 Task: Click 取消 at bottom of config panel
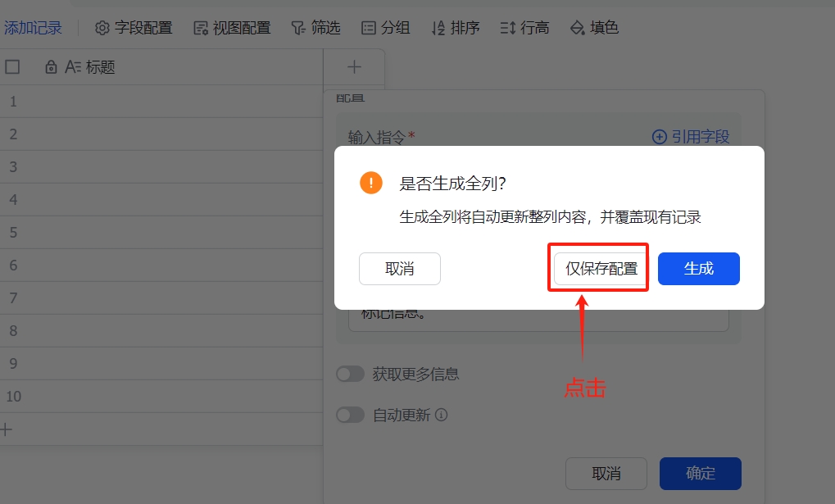pos(606,473)
